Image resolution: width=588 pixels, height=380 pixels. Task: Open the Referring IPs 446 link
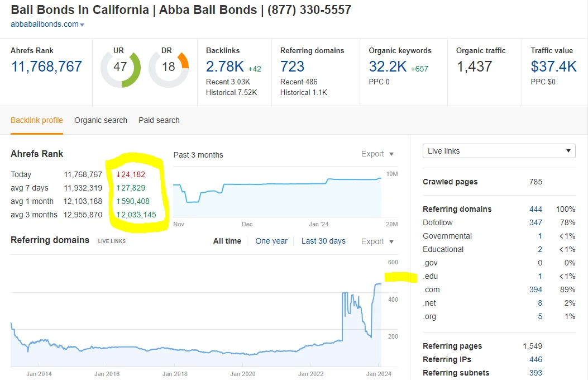(536, 360)
